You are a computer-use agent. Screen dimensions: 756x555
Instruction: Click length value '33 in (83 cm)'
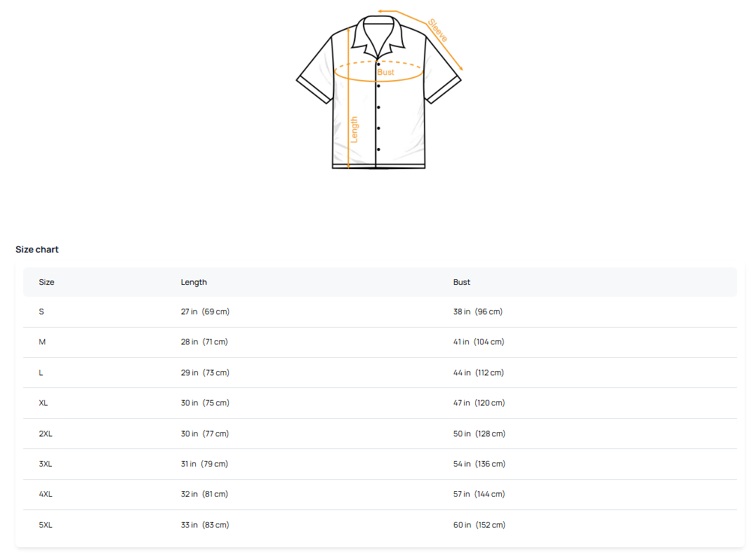coord(205,525)
